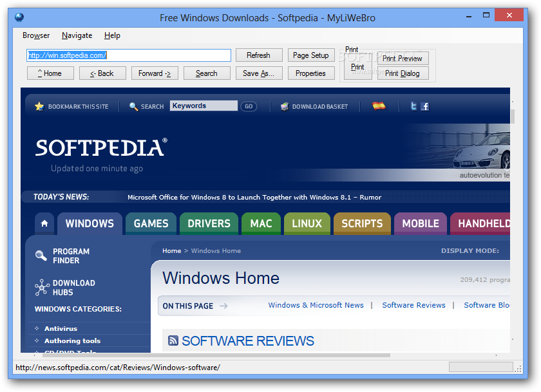Click the magnifier icon beside SEARCH
This screenshot has width=541, height=392.
tap(133, 107)
